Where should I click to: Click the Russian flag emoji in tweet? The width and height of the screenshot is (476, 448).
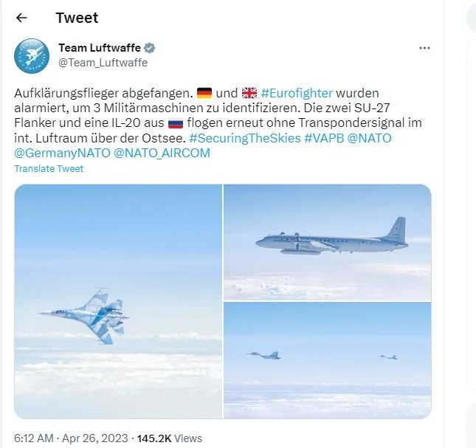[176, 123]
